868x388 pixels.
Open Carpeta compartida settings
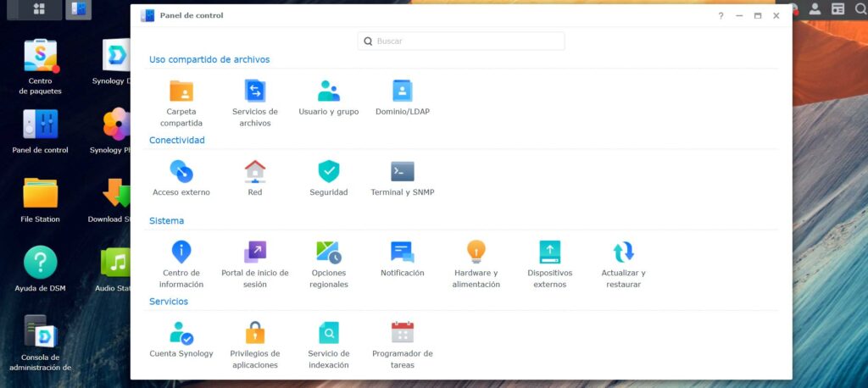[181, 103]
